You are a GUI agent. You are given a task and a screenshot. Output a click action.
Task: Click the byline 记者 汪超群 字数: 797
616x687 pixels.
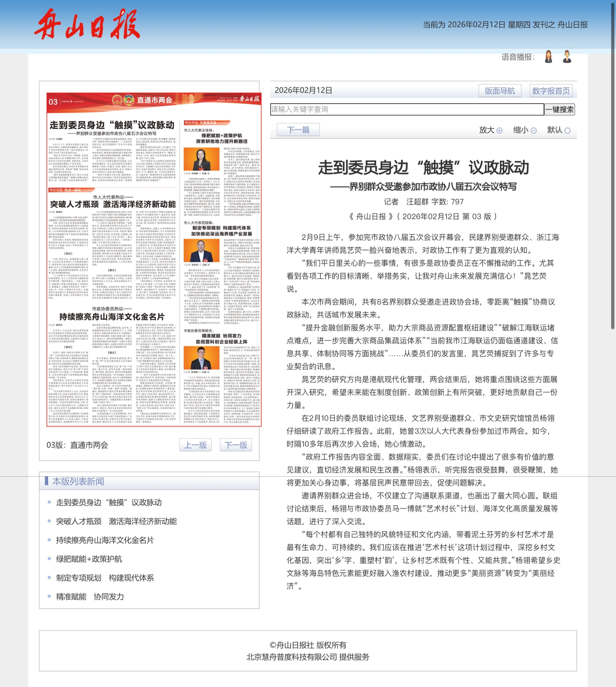tap(423, 202)
